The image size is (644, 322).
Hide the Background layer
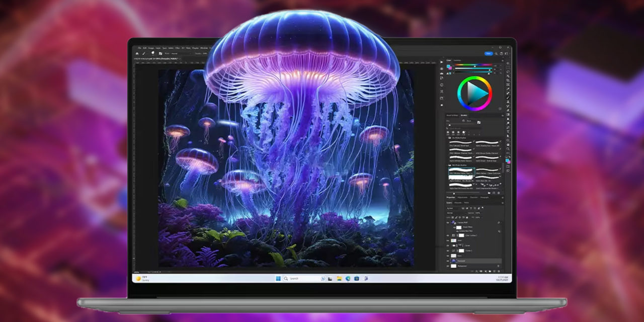point(448,266)
